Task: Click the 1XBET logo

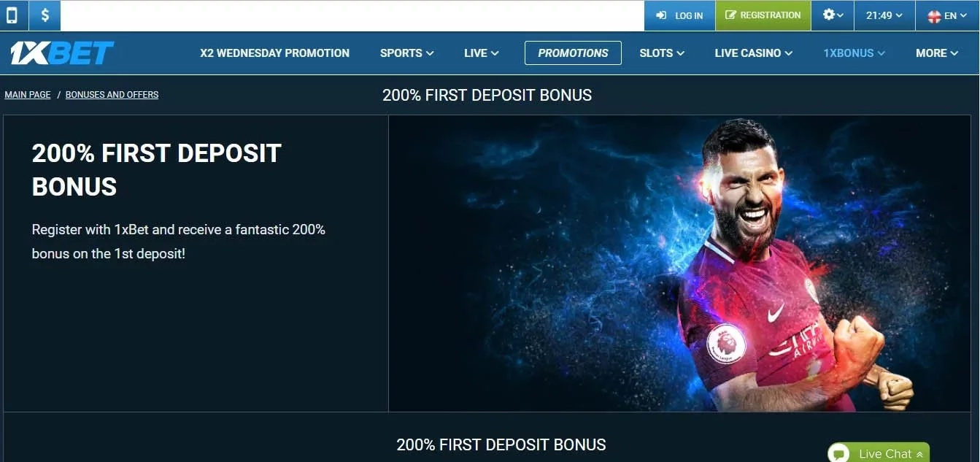Action: coord(61,53)
